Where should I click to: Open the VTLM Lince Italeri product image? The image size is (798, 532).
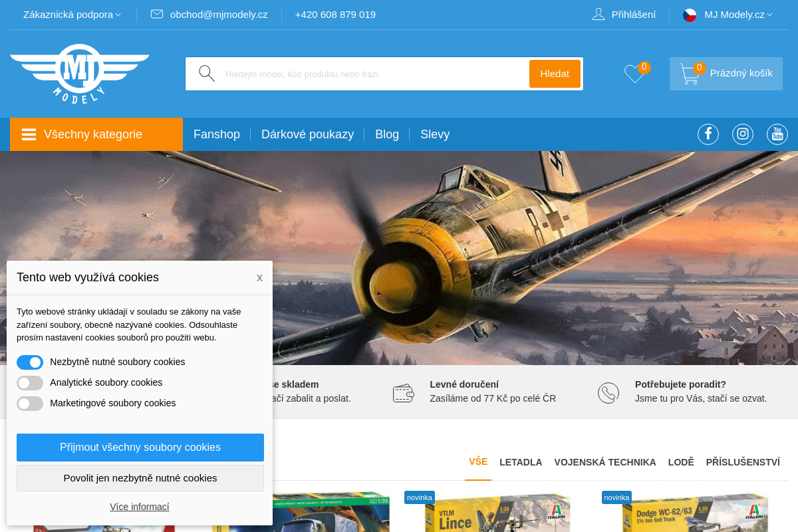497,512
